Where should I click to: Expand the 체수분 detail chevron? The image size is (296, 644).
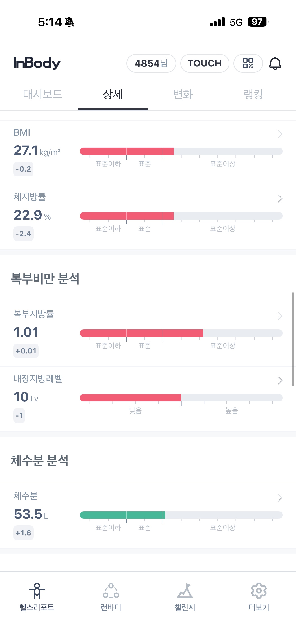pos(280,498)
